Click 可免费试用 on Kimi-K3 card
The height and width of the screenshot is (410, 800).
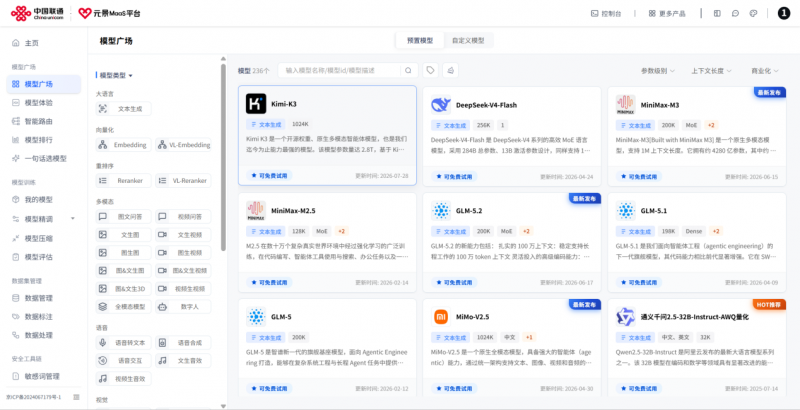269,175
